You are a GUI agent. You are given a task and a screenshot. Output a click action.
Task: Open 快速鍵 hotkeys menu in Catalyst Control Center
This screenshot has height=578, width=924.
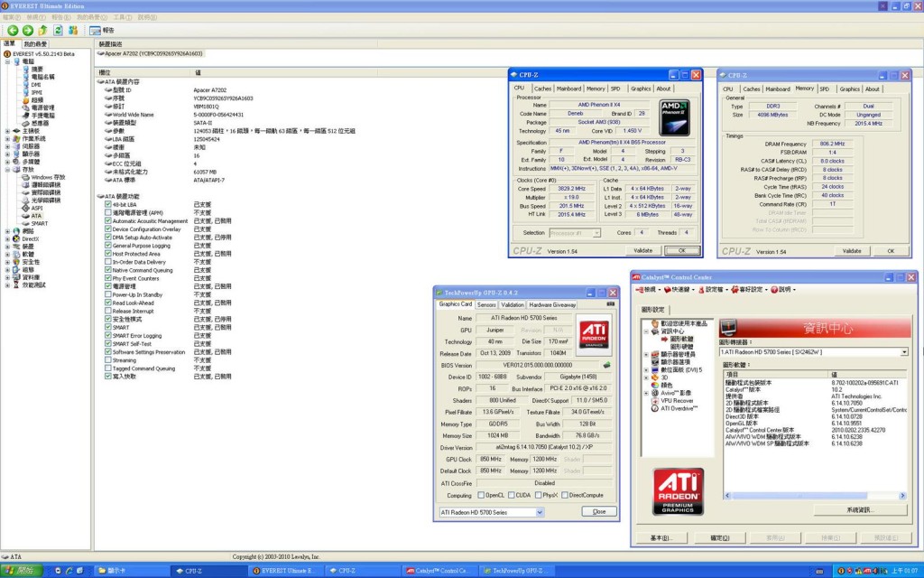(679, 290)
